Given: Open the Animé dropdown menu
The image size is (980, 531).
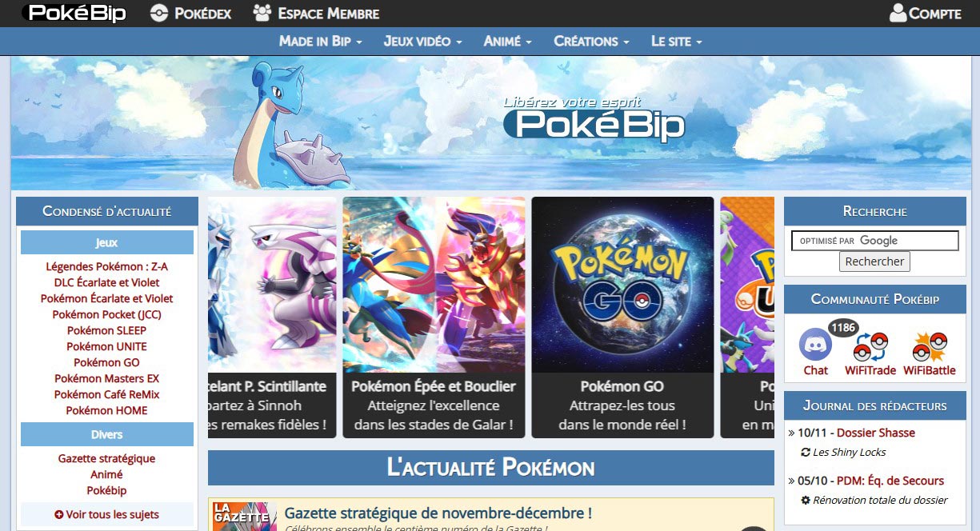Looking at the screenshot, I should click(x=507, y=41).
